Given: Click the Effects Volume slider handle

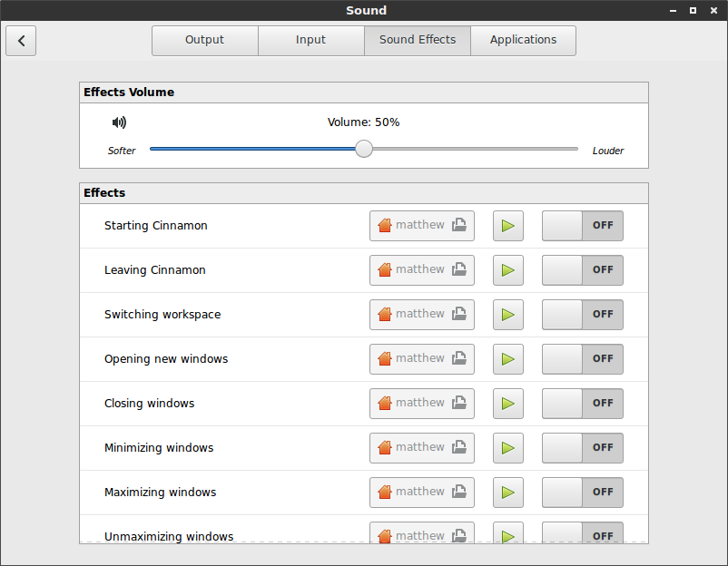Looking at the screenshot, I should [x=364, y=149].
